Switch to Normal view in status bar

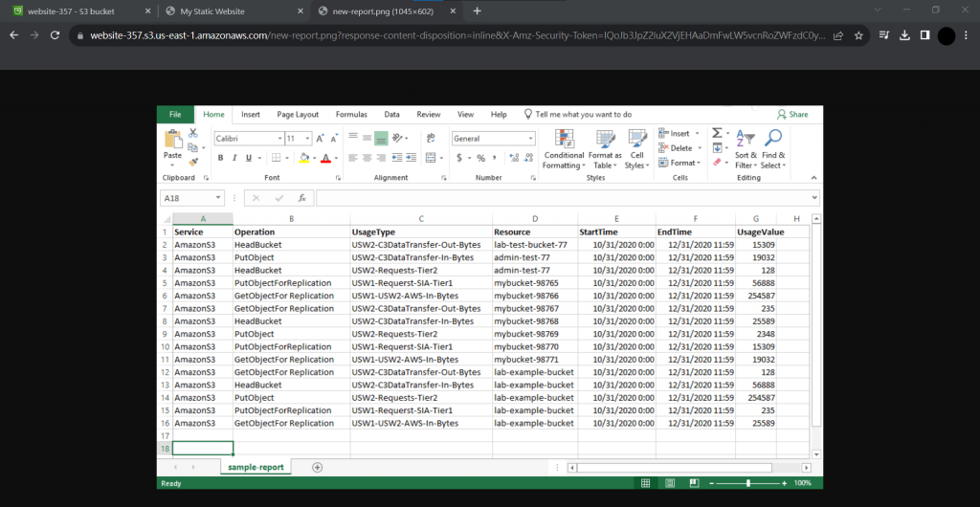pyautogui.click(x=646, y=483)
